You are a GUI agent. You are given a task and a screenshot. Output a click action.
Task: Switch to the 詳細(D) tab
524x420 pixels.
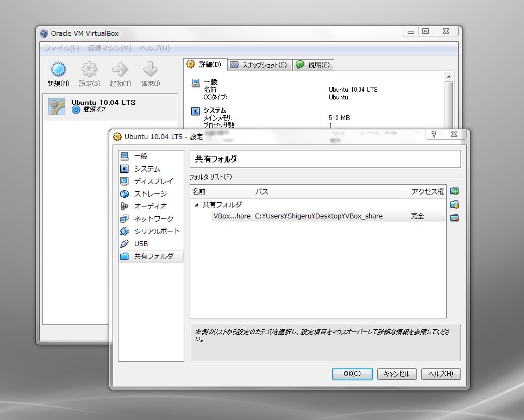click(x=205, y=65)
